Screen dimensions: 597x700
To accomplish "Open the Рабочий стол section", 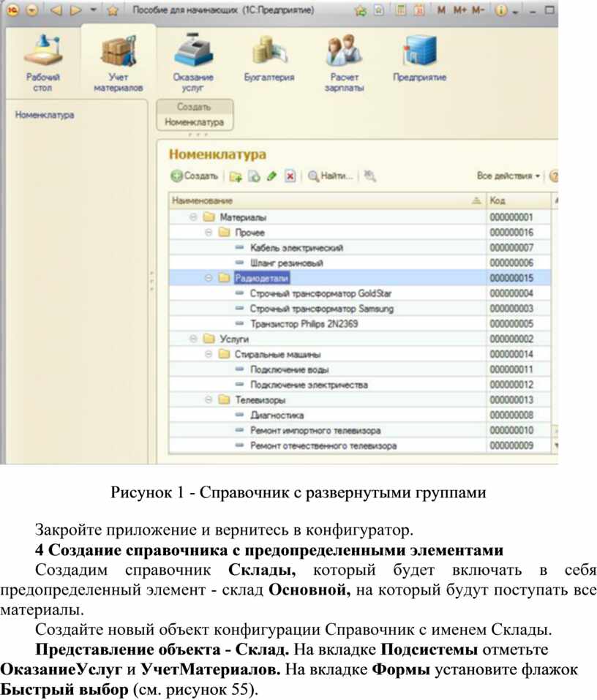I will [42, 64].
